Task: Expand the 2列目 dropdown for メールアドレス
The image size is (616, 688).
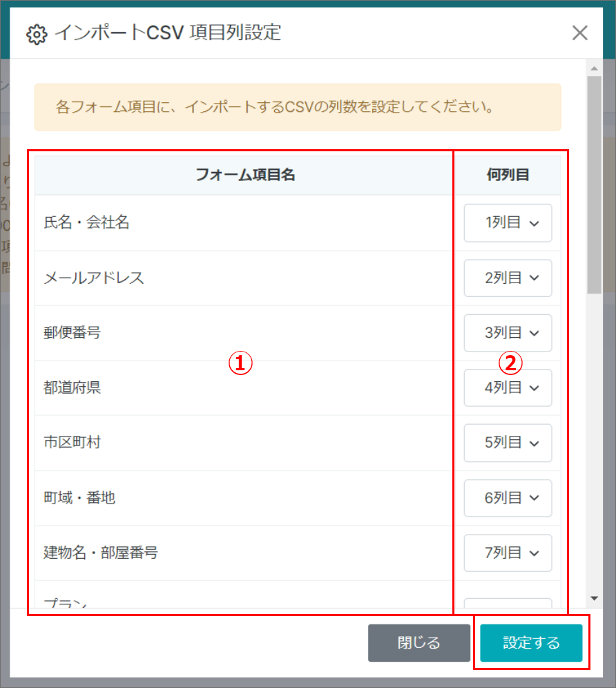Action: (x=508, y=278)
